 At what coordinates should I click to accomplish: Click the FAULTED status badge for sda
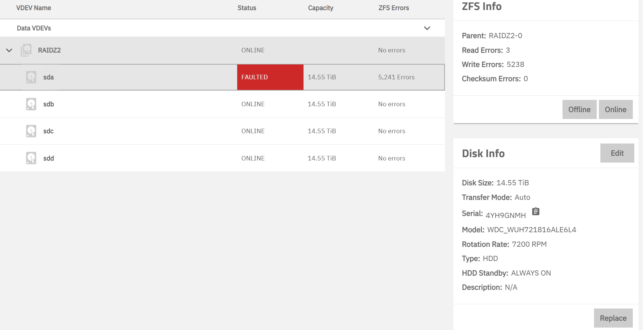tap(270, 77)
